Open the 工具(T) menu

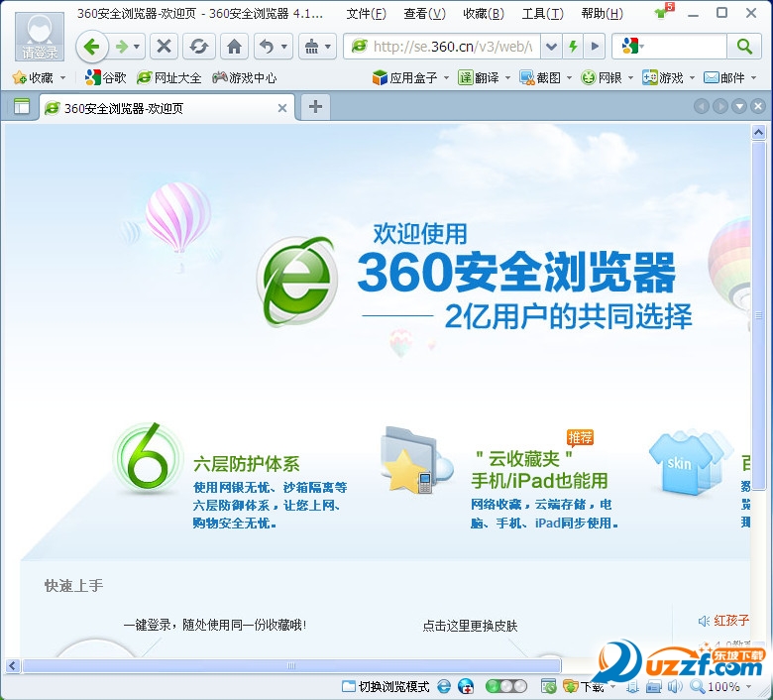pyautogui.click(x=542, y=14)
